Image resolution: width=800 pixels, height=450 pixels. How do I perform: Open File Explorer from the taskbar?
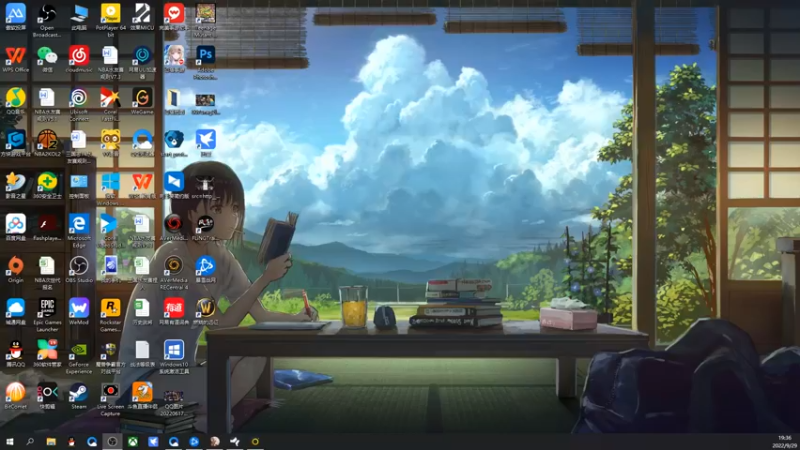[x=51, y=441]
